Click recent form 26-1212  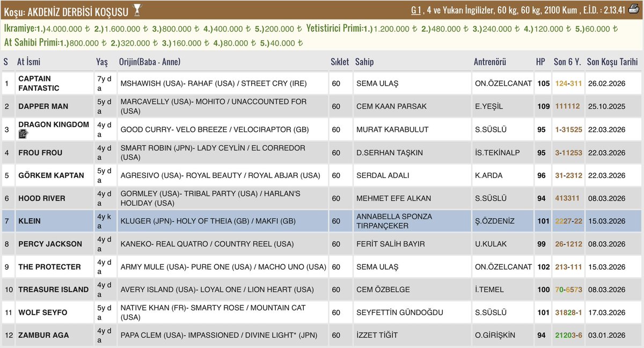(568, 244)
